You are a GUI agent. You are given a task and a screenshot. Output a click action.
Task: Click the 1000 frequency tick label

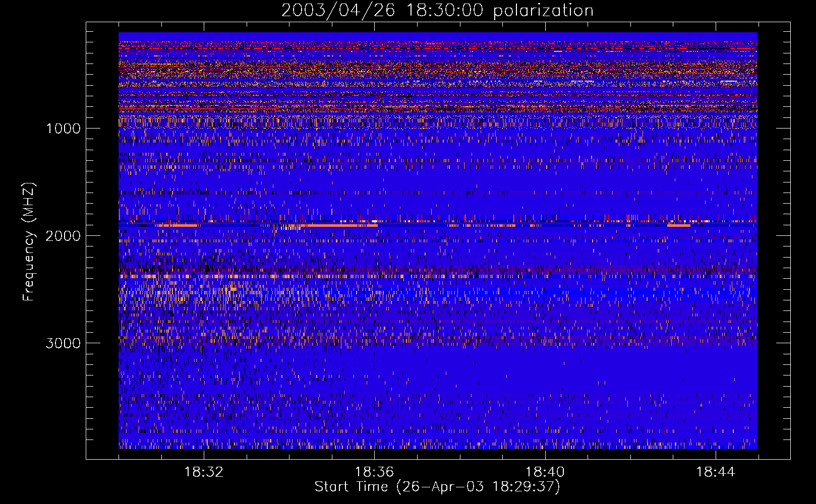(x=63, y=129)
